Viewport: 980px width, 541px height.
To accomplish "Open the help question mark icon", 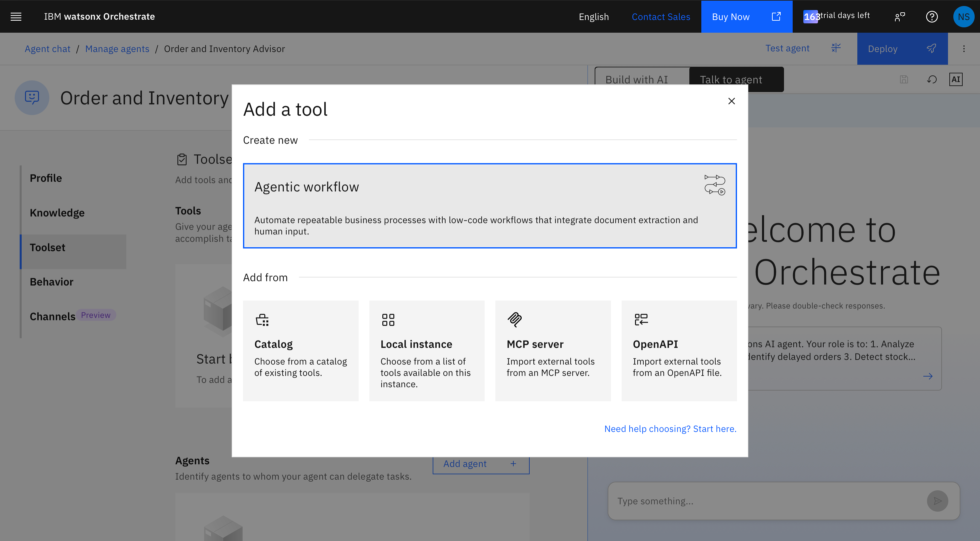I will click(x=932, y=16).
